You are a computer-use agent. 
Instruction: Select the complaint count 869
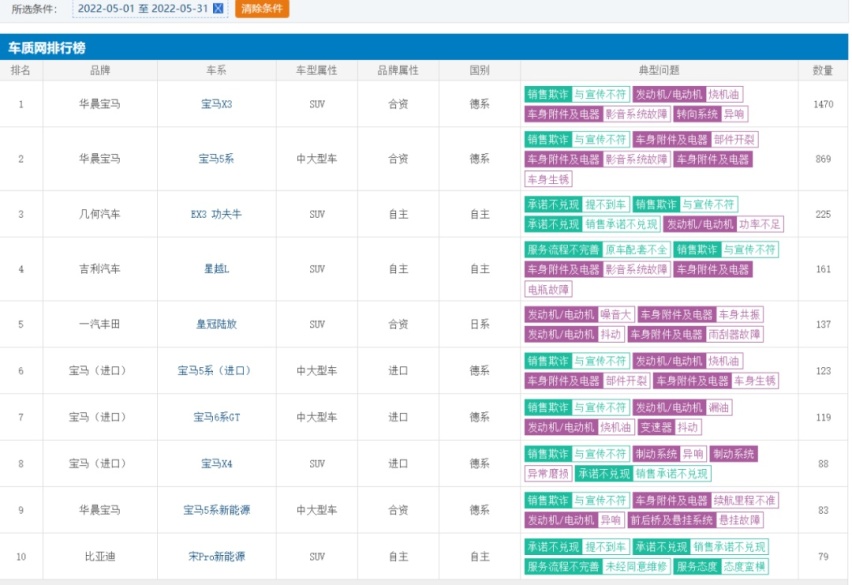[823, 159]
